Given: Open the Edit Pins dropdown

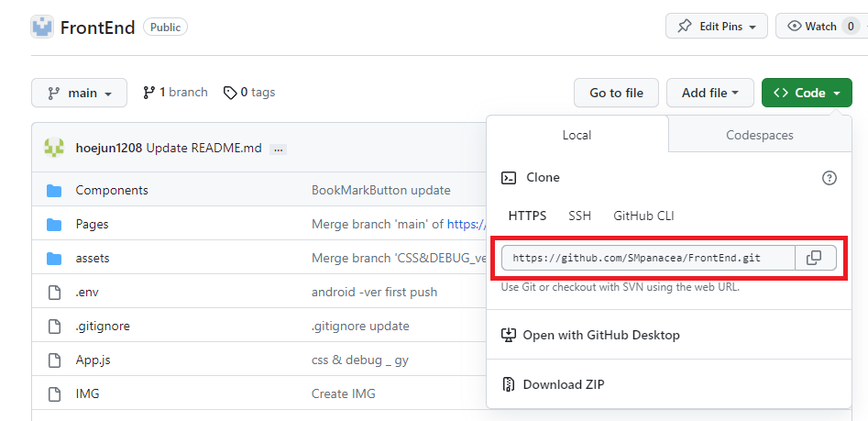Looking at the screenshot, I should [x=717, y=26].
